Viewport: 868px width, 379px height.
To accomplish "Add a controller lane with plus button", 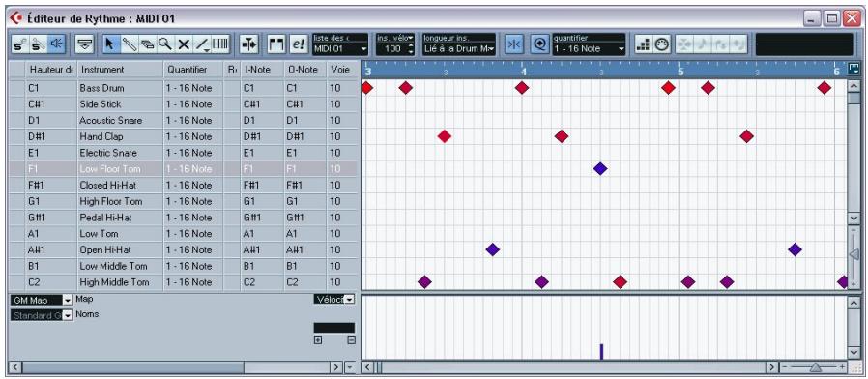I will [x=318, y=340].
